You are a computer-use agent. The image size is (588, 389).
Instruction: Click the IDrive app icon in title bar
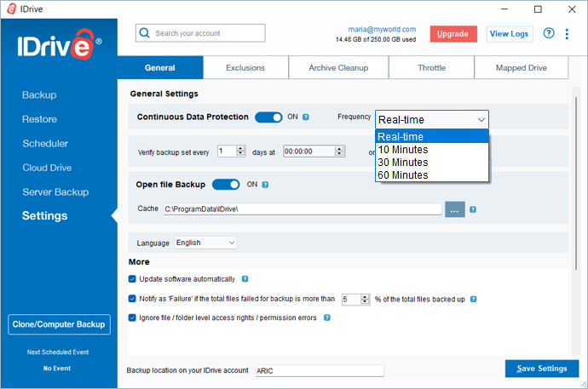[x=12, y=9]
